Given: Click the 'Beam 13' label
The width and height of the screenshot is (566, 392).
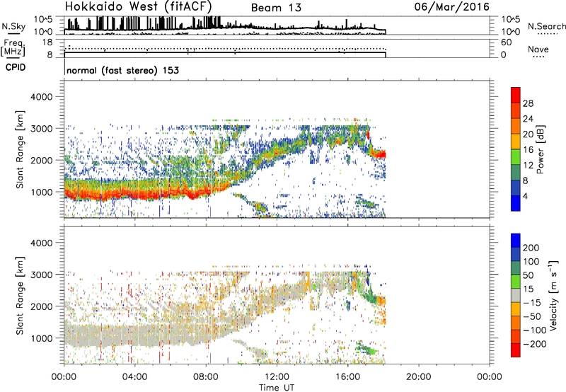Looking at the screenshot, I should coord(276,8).
